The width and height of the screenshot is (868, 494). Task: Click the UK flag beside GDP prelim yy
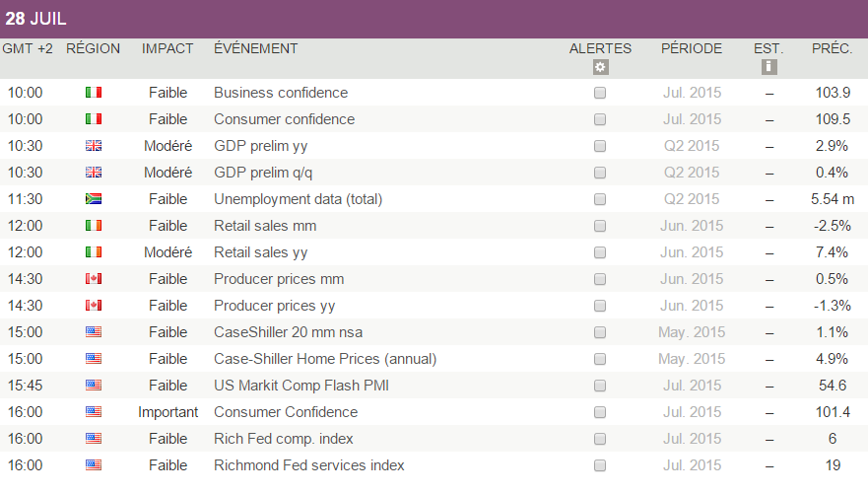[x=94, y=146]
